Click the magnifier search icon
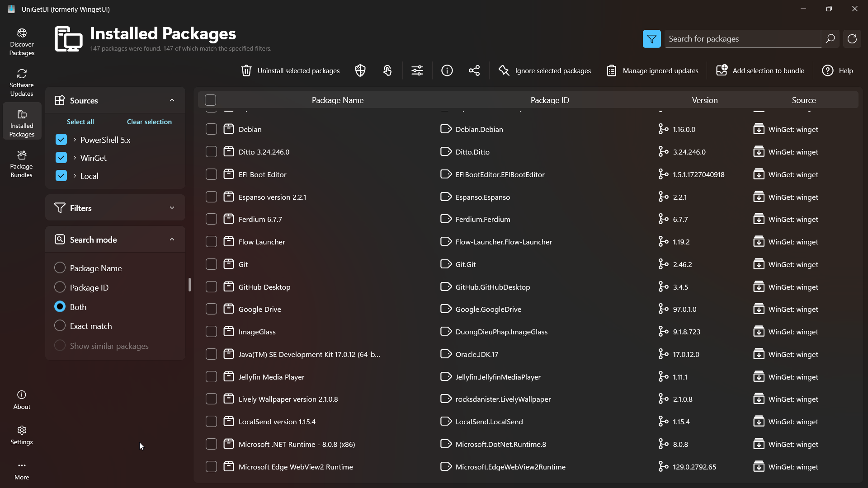 (x=830, y=39)
